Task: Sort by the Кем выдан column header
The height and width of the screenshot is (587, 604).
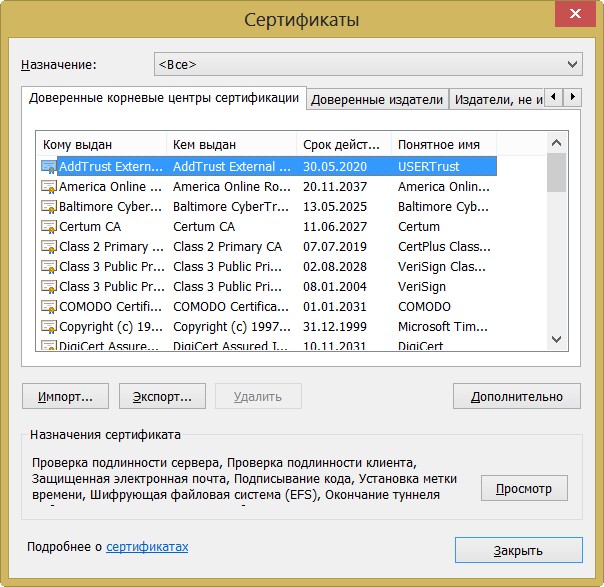Action: click(232, 145)
